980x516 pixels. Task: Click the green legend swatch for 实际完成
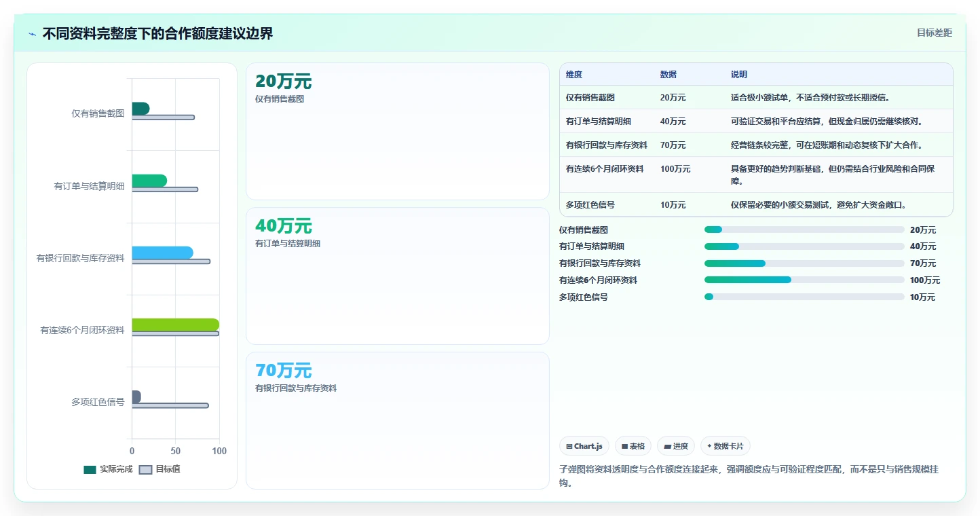click(90, 470)
